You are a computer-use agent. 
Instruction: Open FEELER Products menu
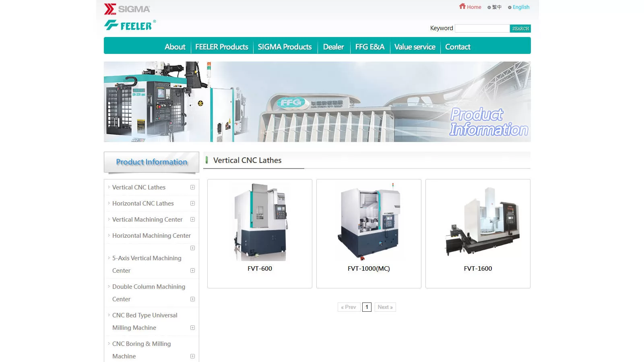point(222,47)
